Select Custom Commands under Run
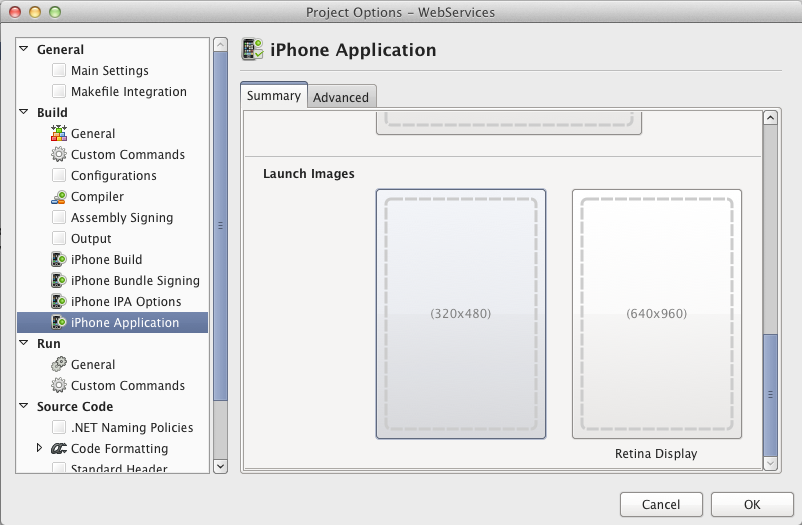The width and height of the screenshot is (802, 525). point(128,385)
